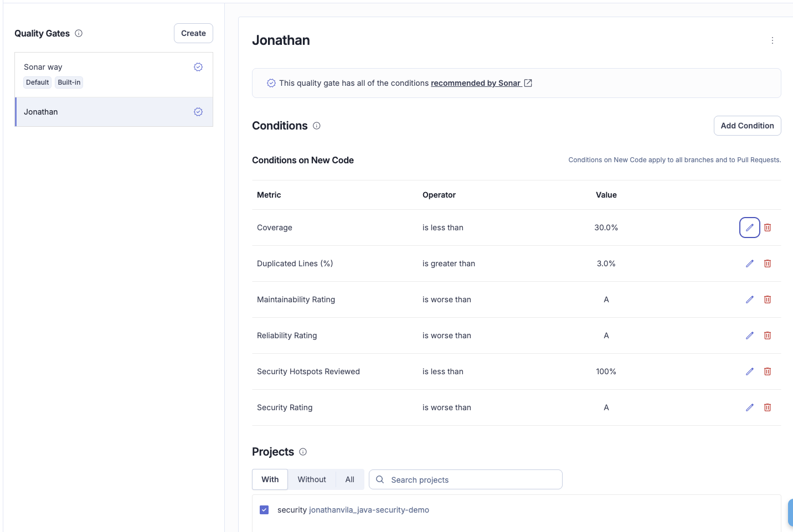Click the info icon next to Conditions
This screenshot has height=532, width=793.
coord(317,126)
